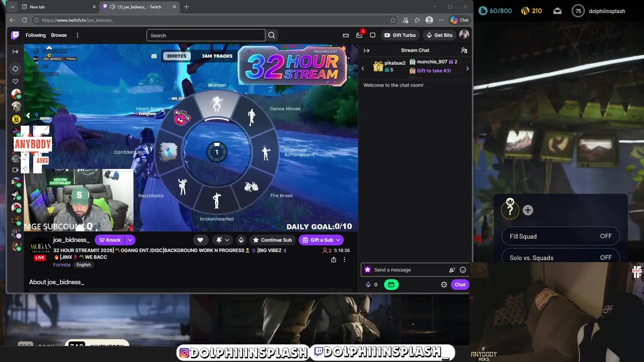Open the green Hype Train chest button
Screen dimensions: 644x362
[391, 285]
